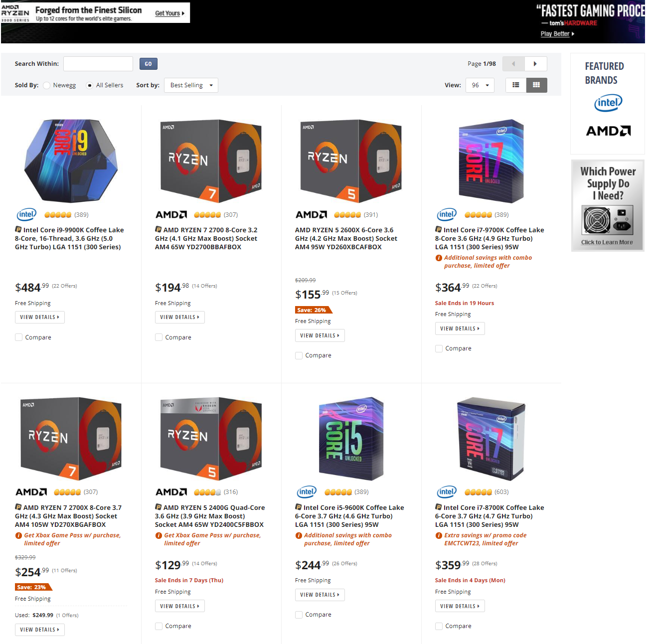Image resolution: width=649 pixels, height=644 pixels.
Task: Click info icon beside i7-9700K combo savings
Action: pyautogui.click(x=439, y=258)
